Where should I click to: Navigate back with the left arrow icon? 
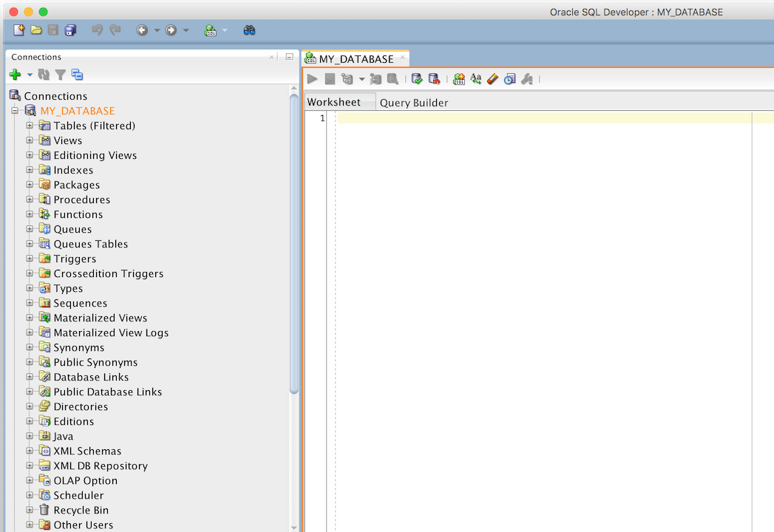(142, 30)
